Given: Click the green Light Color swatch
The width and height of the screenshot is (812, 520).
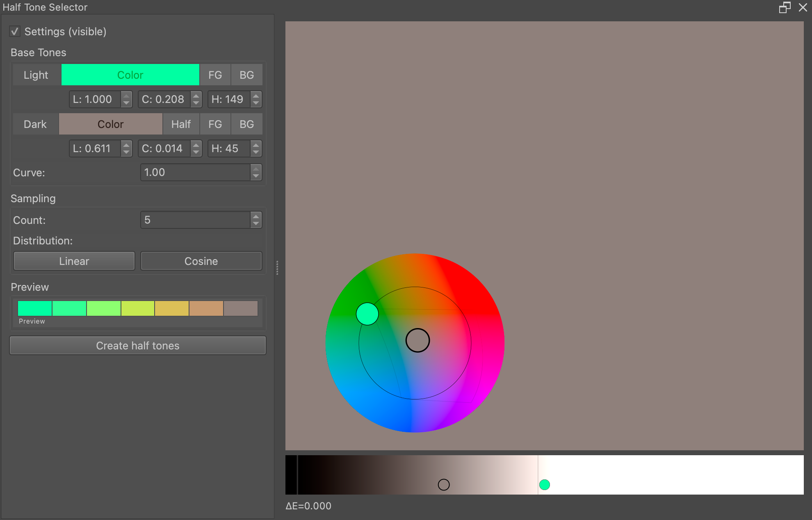Looking at the screenshot, I should click(130, 75).
